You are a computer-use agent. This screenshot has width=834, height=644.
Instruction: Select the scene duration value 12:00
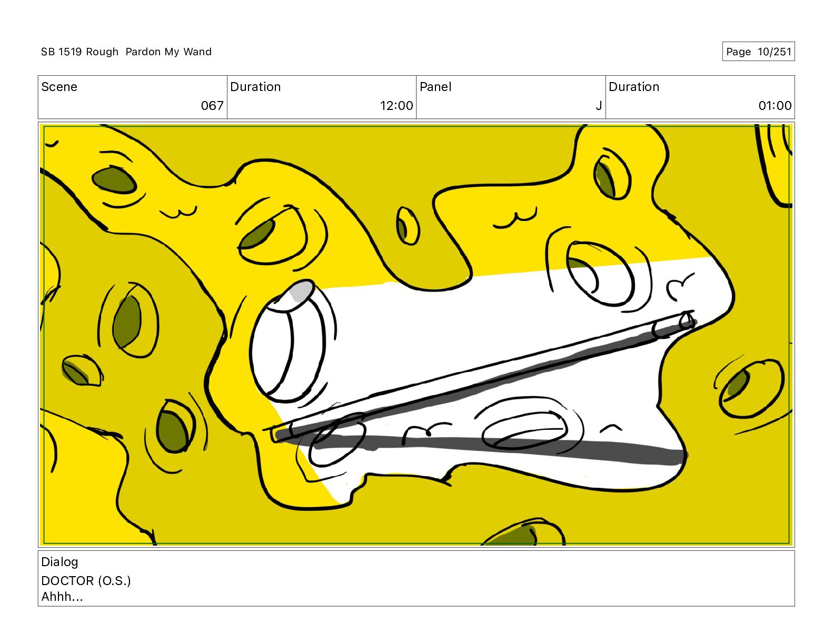pyautogui.click(x=396, y=106)
